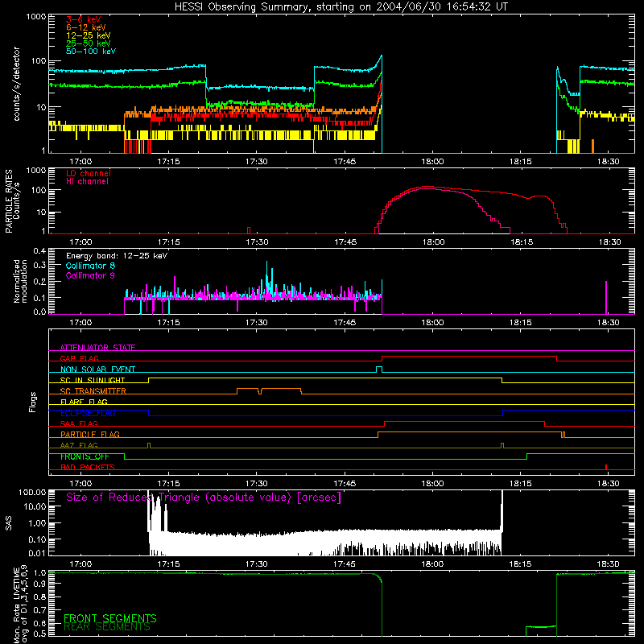Click the '0.5' tick on the livetime axis
The image size is (644, 644).
tap(39, 634)
